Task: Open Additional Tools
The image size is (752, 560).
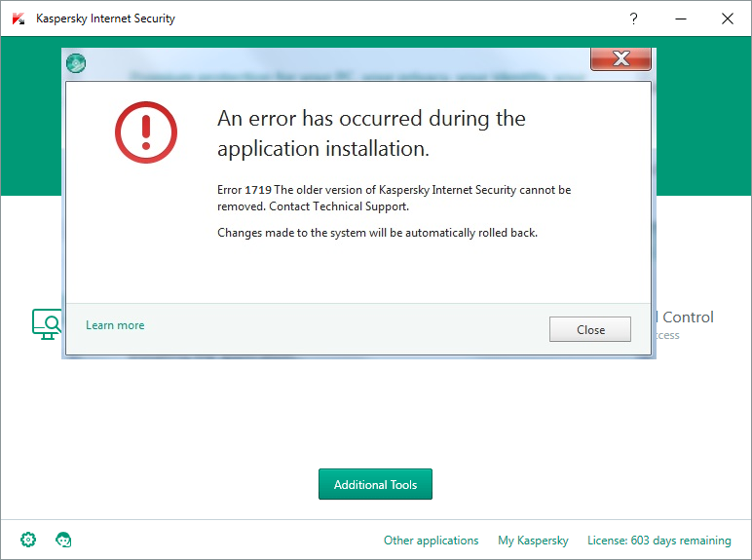Action: pos(375,484)
